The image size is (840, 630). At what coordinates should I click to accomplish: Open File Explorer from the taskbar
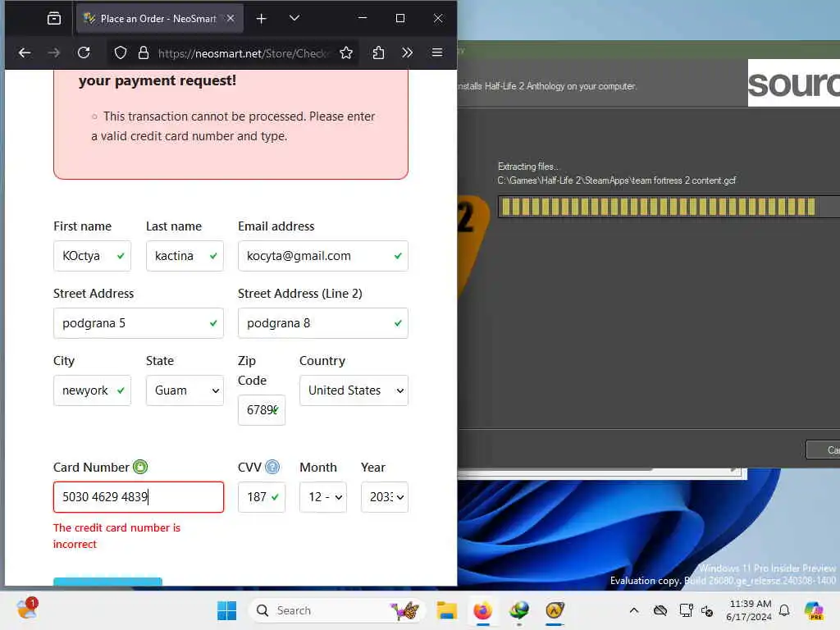point(446,610)
